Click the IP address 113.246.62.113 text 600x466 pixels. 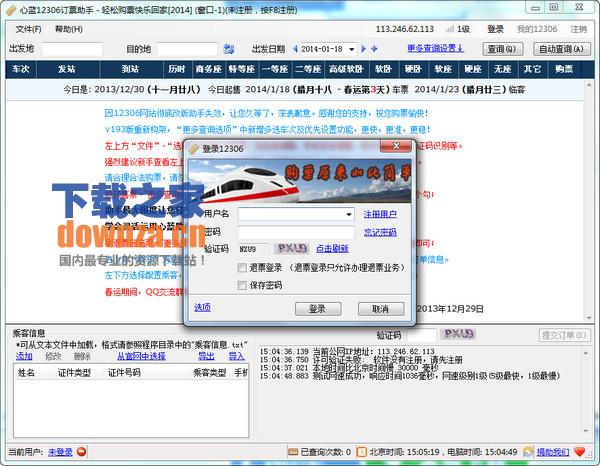[405, 29]
